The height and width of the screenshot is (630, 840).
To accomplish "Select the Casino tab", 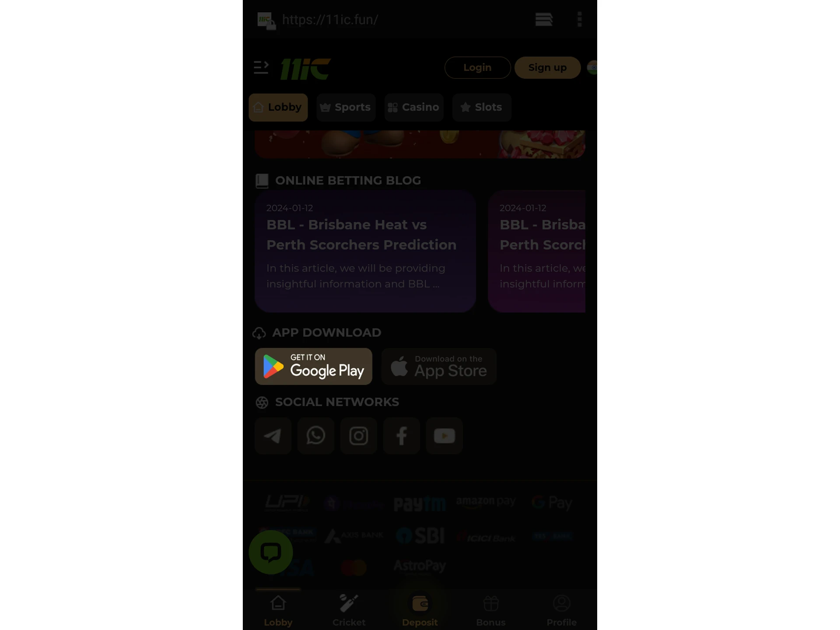I will coord(413,107).
